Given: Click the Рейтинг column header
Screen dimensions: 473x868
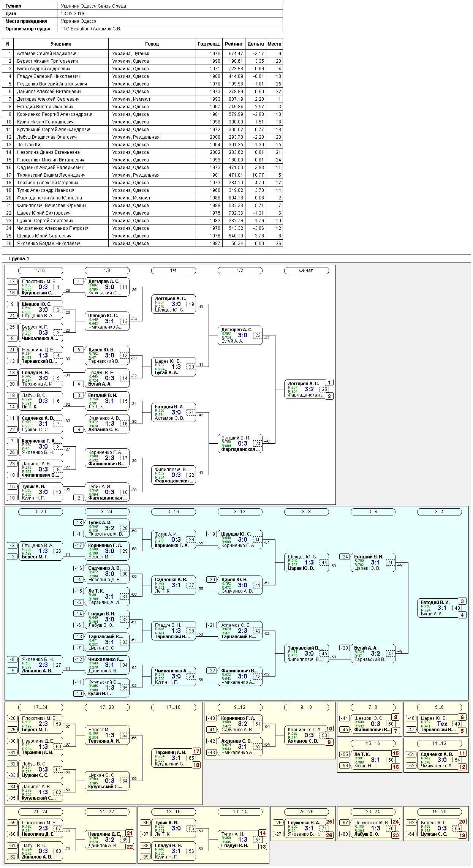Looking at the screenshot, I should [234, 44].
